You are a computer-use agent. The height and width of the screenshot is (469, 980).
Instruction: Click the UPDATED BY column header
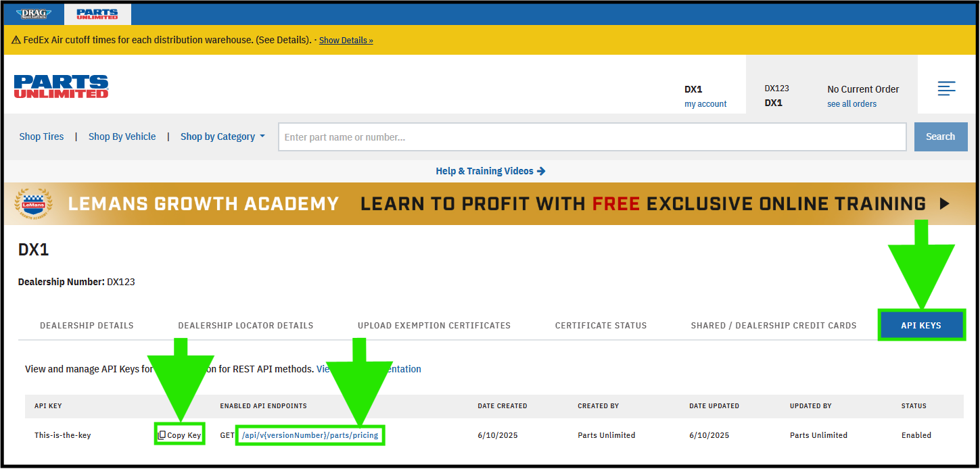point(811,406)
